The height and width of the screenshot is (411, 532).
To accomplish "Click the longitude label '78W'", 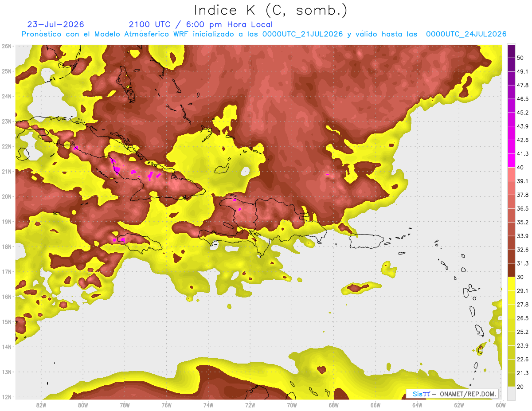I will click(125, 405).
